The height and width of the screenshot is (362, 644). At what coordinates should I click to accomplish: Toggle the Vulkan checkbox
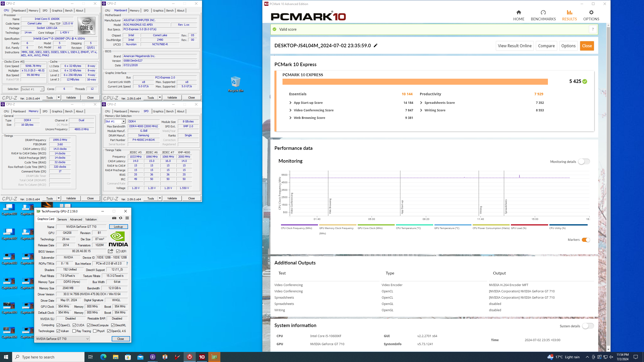pyautogui.click(x=58, y=331)
